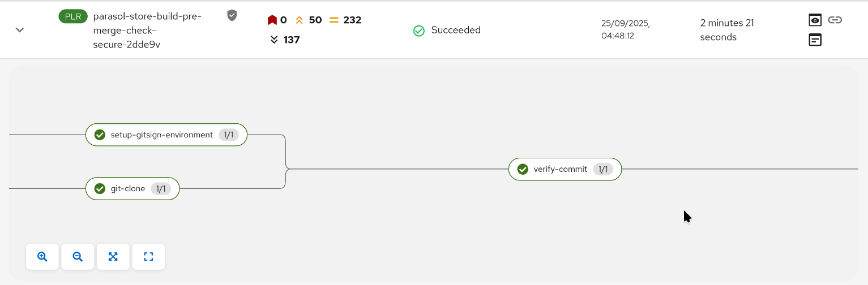Click the chain link icon
868x285 pixels.
click(835, 20)
